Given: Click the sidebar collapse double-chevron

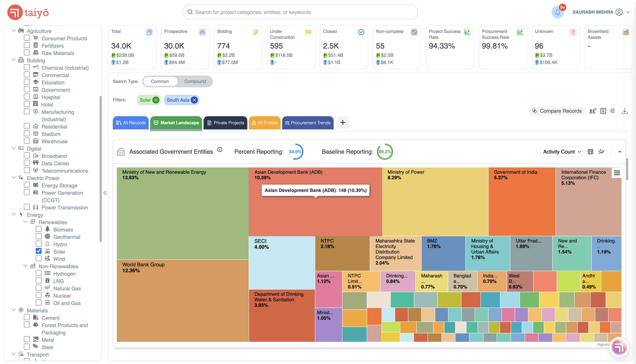Looking at the screenshot, I should (105, 193).
